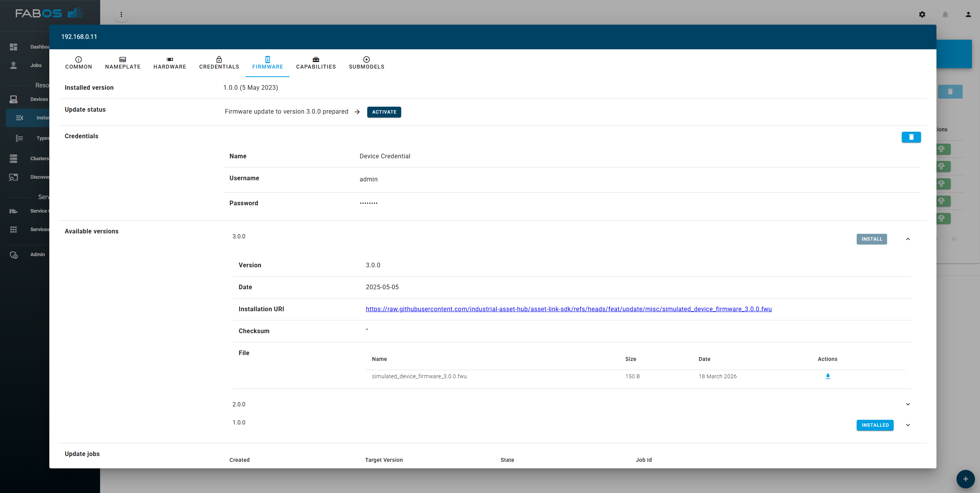Collapse the 3.0.0 version details chevron
Screen dimensions: 980x493
point(908,239)
